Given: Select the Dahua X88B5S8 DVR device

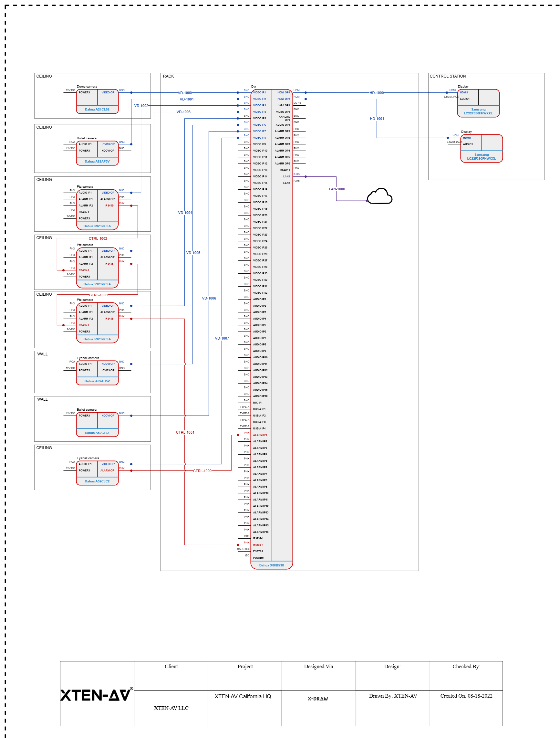Looking at the screenshot, I should click(x=272, y=330).
